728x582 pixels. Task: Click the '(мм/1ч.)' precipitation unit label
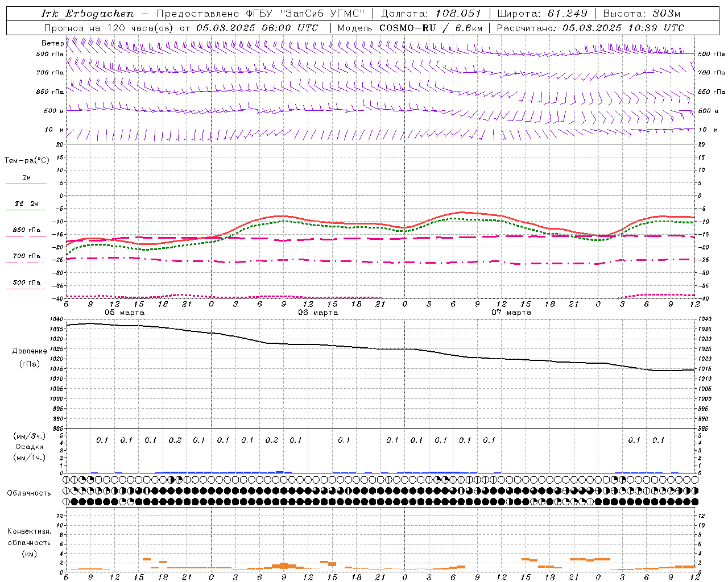30,458
